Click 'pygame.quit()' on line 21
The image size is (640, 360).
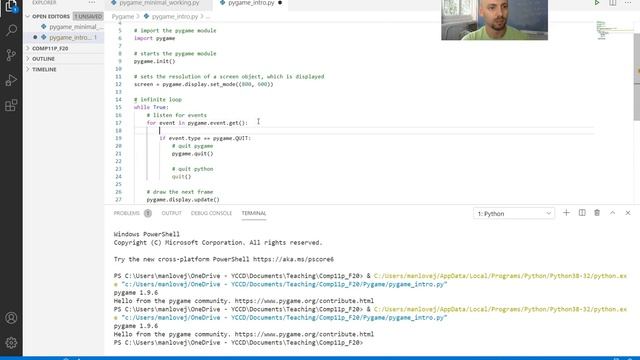click(192, 153)
